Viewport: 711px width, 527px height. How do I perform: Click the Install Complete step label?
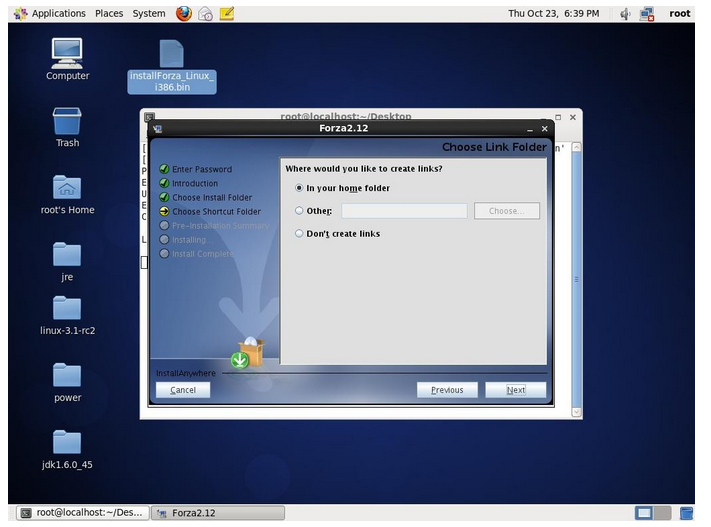click(203, 254)
